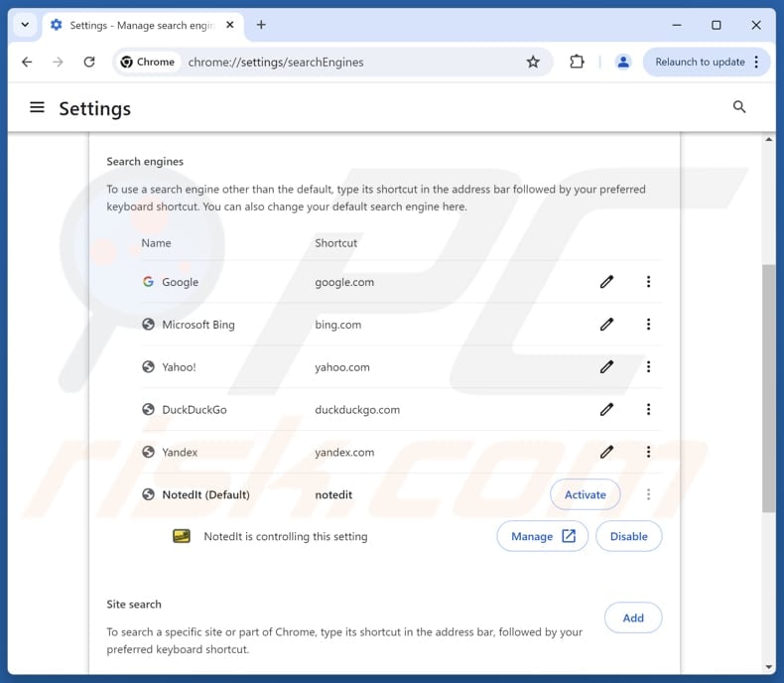784x683 pixels.
Task: Click the Yandex globe icon
Action: tap(148, 452)
